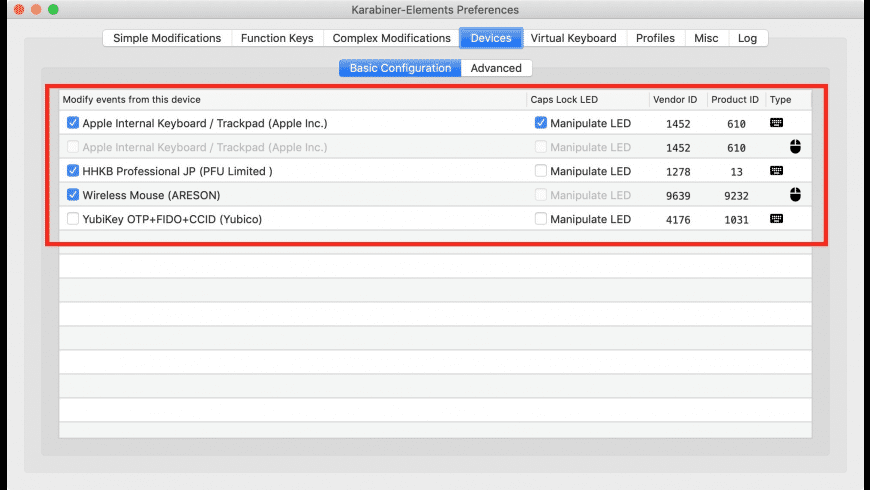Click the Caps Lock LED column header
The height and width of the screenshot is (490, 870).
coord(588,99)
